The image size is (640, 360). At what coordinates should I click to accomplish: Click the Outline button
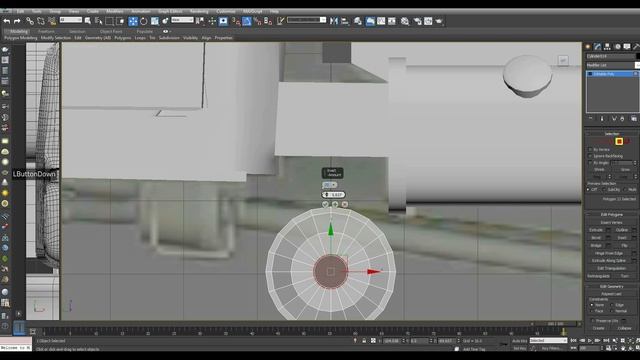pyautogui.click(x=622, y=230)
